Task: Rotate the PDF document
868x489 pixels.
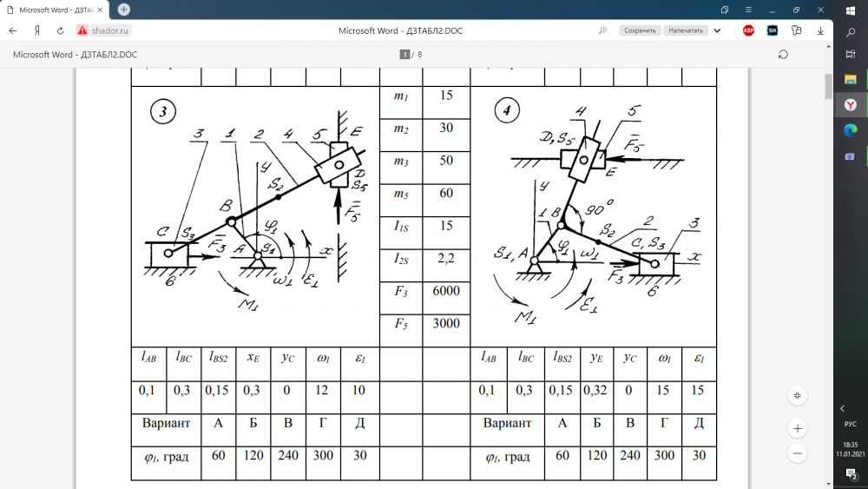Action: pyautogui.click(x=783, y=54)
